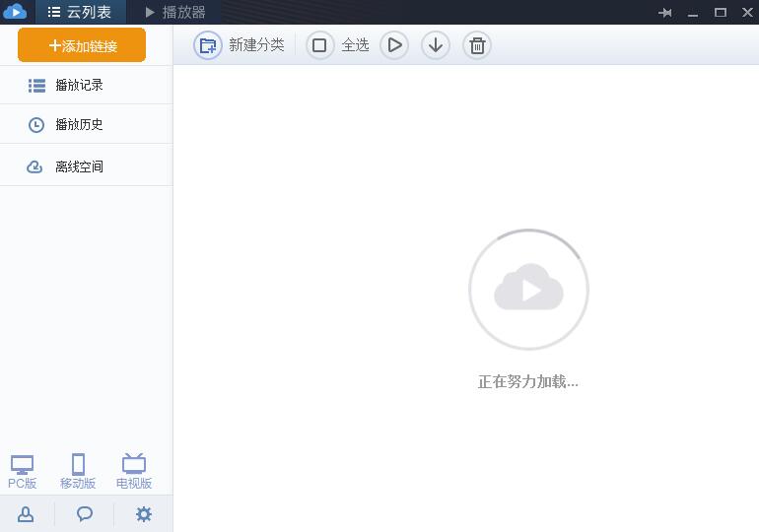Click the pin window icon in the title bar
This screenshot has width=759, height=532.
pos(665,13)
